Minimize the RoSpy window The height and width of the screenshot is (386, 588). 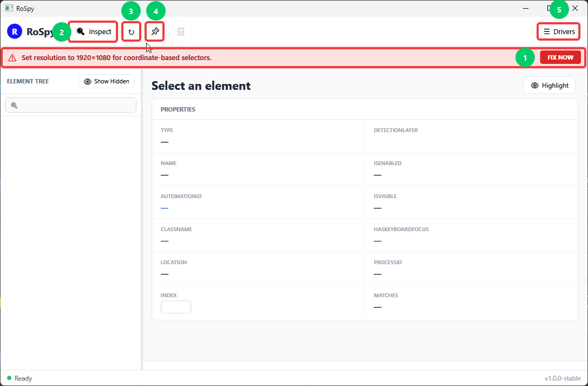pos(526,8)
